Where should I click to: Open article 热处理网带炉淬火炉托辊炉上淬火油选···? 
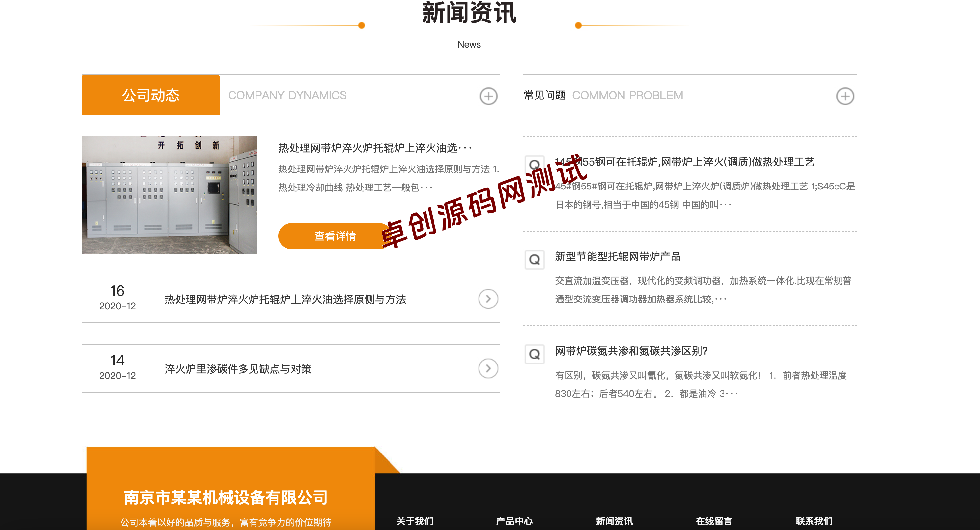pos(375,148)
